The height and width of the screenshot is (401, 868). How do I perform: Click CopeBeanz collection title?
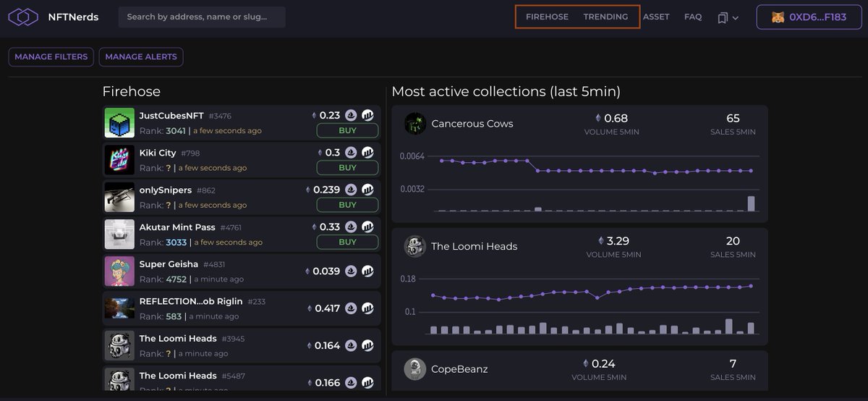point(459,369)
